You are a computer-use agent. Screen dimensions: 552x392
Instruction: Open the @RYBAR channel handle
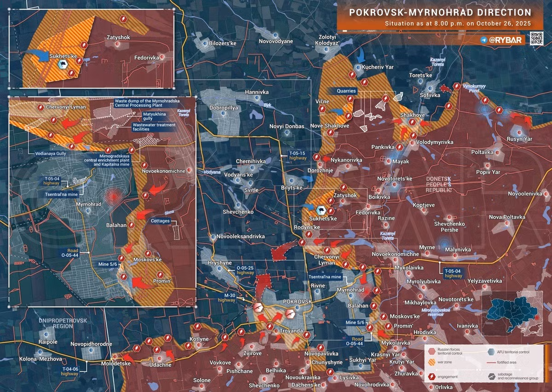pyautogui.click(x=505, y=40)
